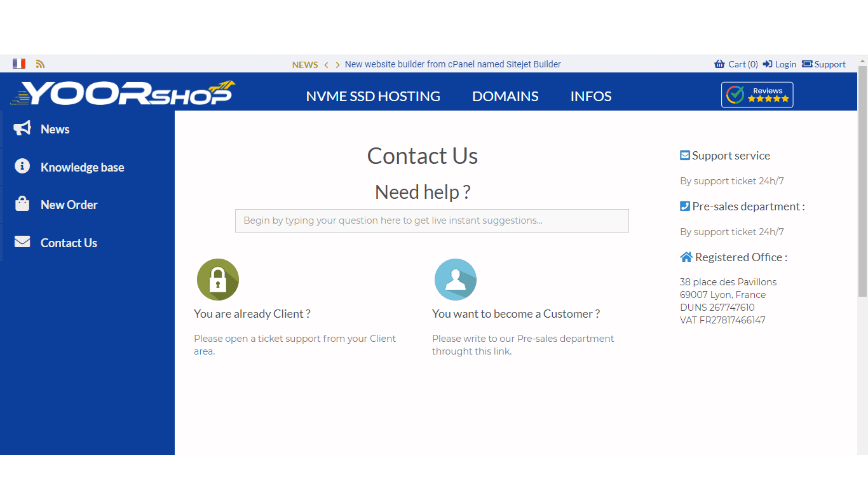Viewport: 868px width, 488px height.
Task: Click the cart basket icon
Action: tap(719, 64)
